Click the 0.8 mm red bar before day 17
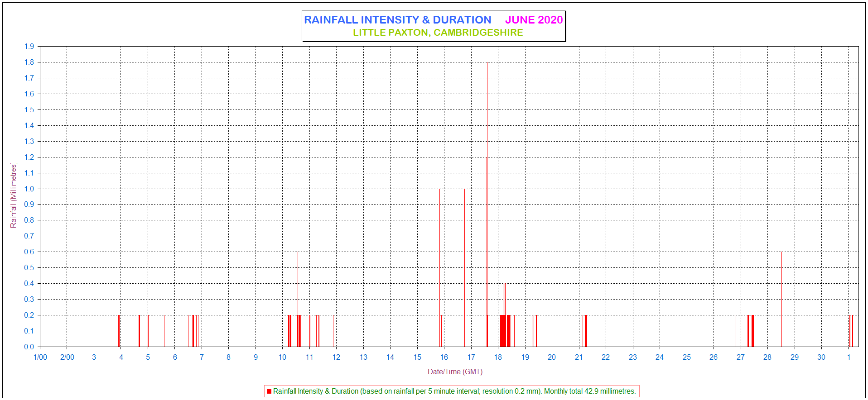 [x=464, y=283]
